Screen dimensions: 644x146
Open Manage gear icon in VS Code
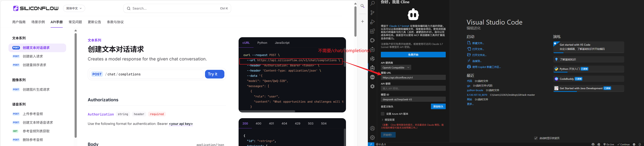(372, 138)
